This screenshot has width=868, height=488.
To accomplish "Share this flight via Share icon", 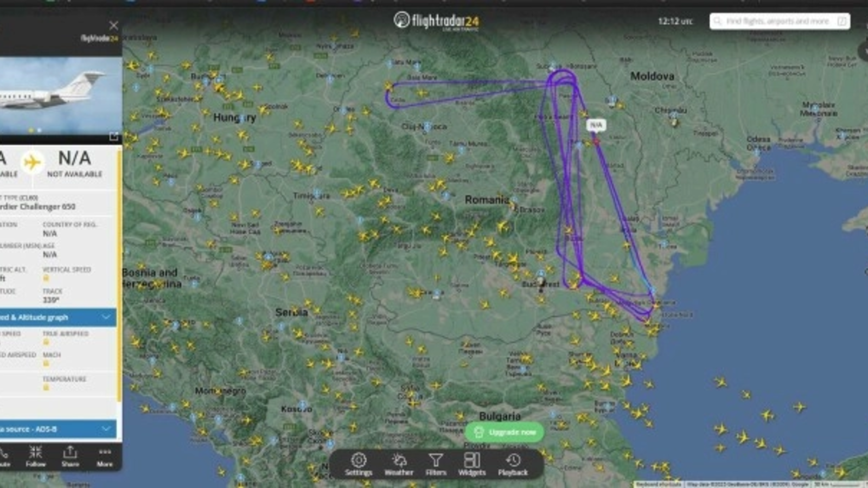I will click(70, 456).
